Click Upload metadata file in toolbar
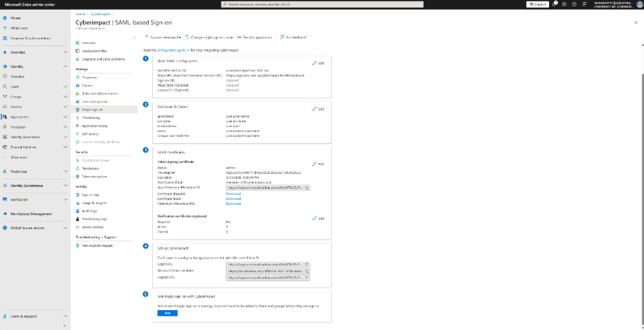 (x=163, y=37)
